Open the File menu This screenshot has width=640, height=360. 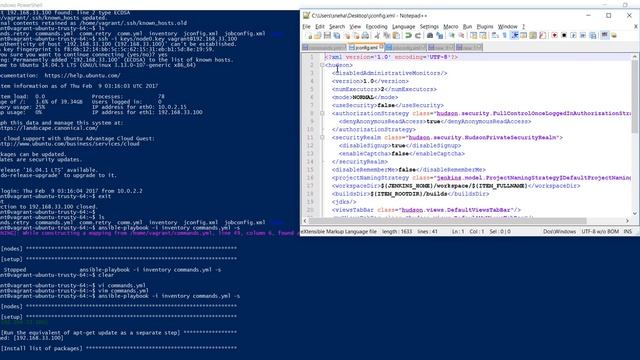(x=307, y=27)
